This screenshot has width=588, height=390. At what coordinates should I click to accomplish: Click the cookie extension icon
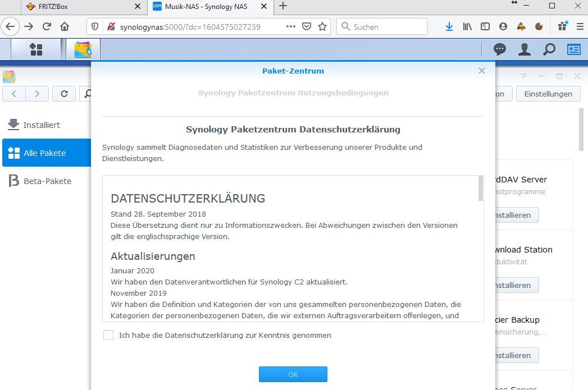(x=539, y=26)
